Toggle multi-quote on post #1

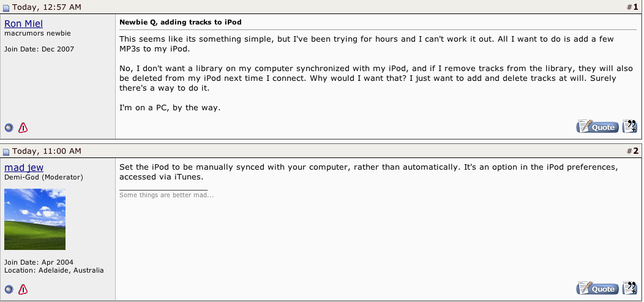tap(630, 126)
